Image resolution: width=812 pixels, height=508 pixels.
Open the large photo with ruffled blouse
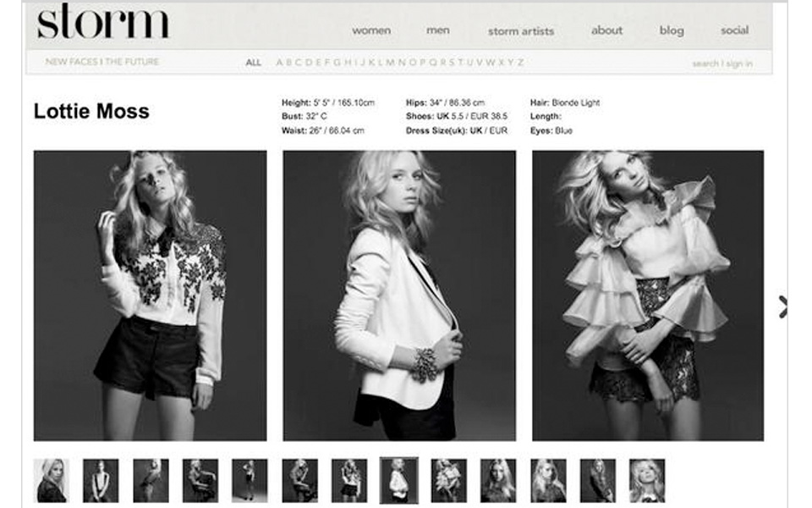click(x=647, y=295)
